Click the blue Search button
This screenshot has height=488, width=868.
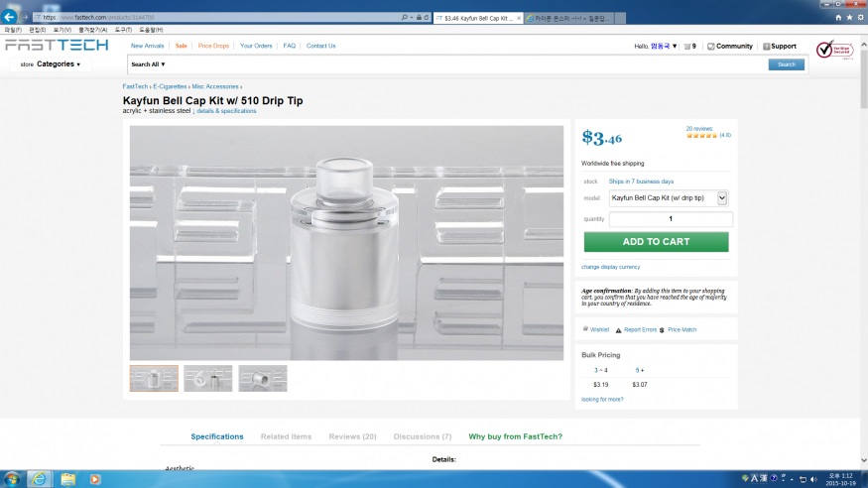tap(786, 64)
